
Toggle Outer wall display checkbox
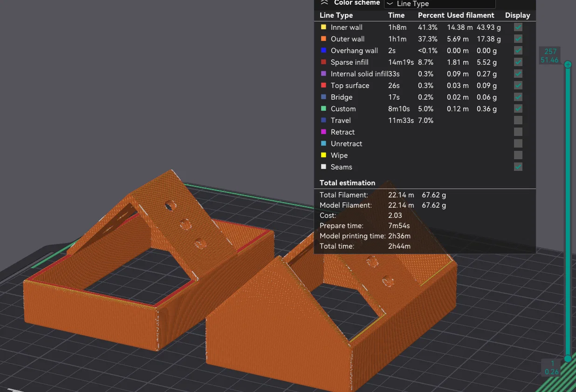(x=518, y=39)
